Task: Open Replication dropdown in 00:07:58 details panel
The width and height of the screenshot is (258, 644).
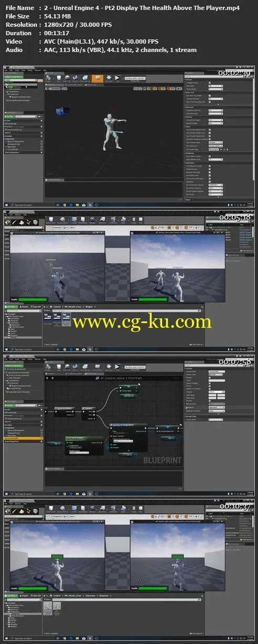Action: [x=217, y=408]
